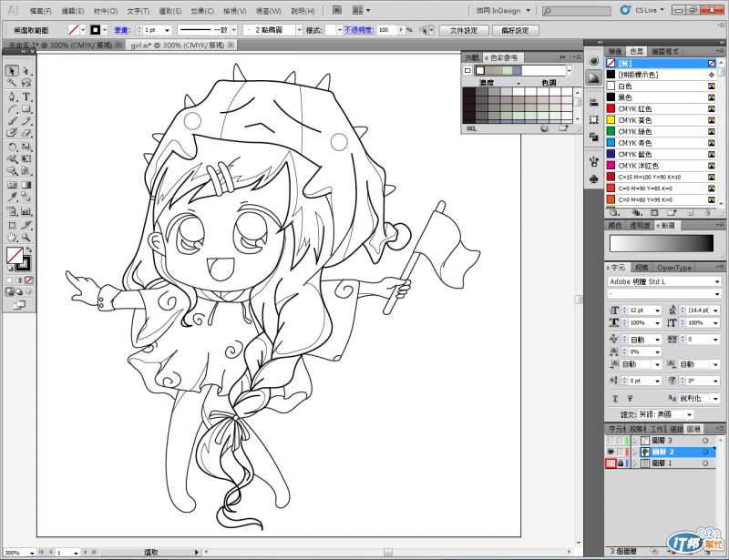Viewport: 729px width, 560px height.
Task: Expand layer 圖層 1 disclosure triangle
Action: (634, 463)
